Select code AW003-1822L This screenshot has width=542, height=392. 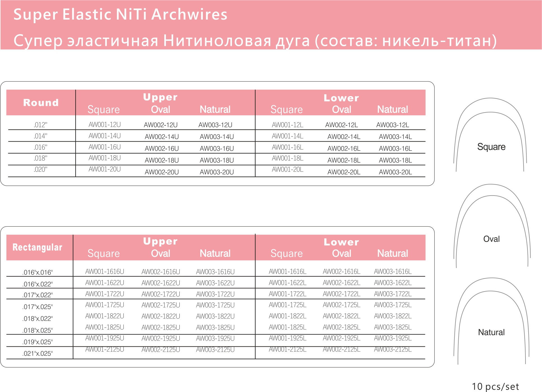tap(393, 316)
